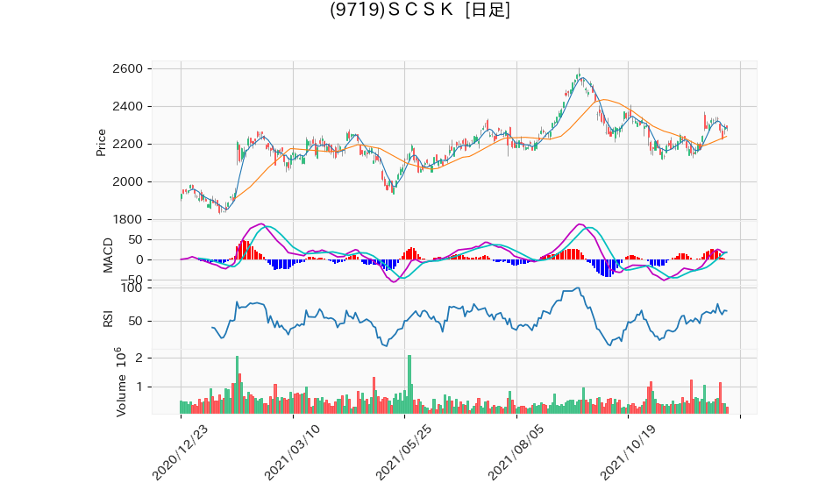Click the Price axis title

click(x=101, y=143)
